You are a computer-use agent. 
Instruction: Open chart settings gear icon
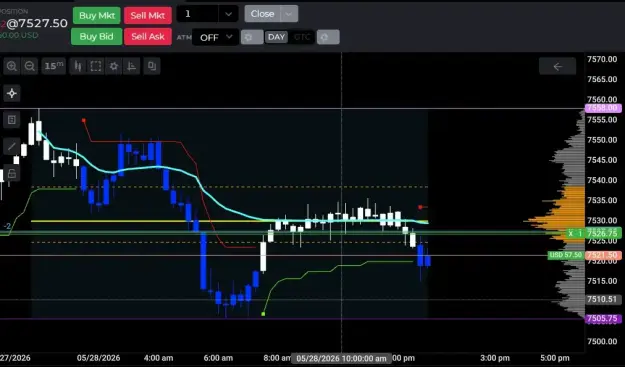coord(114,66)
